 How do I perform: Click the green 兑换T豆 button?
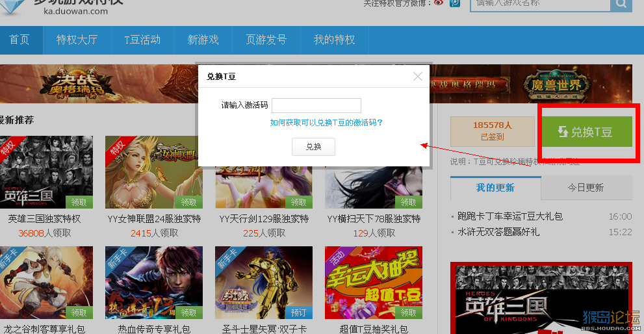[x=587, y=132]
